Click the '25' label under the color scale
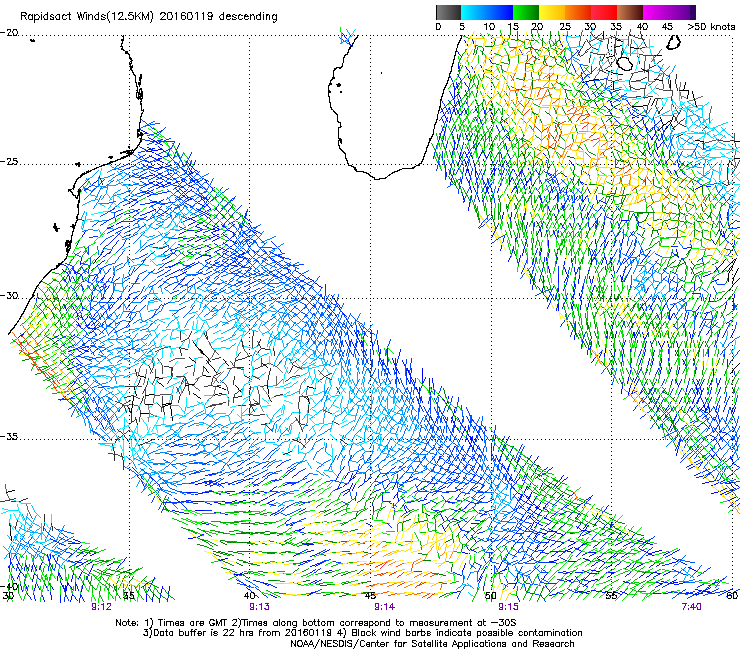 pos(565,27)
